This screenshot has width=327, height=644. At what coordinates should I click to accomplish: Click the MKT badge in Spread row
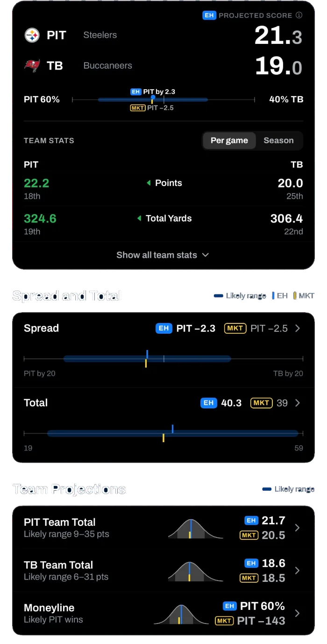[235, 328]
